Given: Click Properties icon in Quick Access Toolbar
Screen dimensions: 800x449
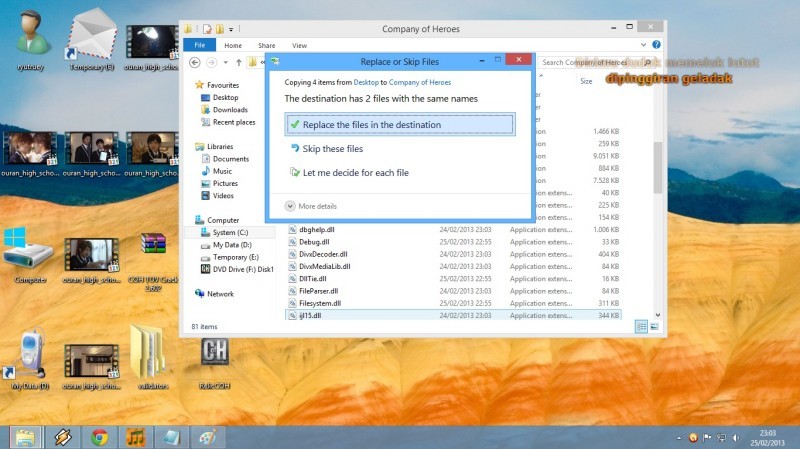Looking at the screenshot, I should tap(207, 29).
